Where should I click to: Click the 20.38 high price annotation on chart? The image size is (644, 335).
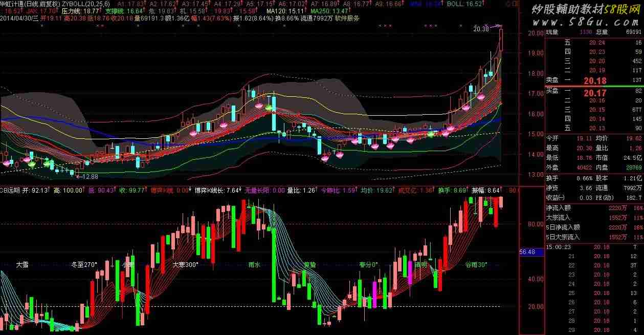[x=481, y=29]
